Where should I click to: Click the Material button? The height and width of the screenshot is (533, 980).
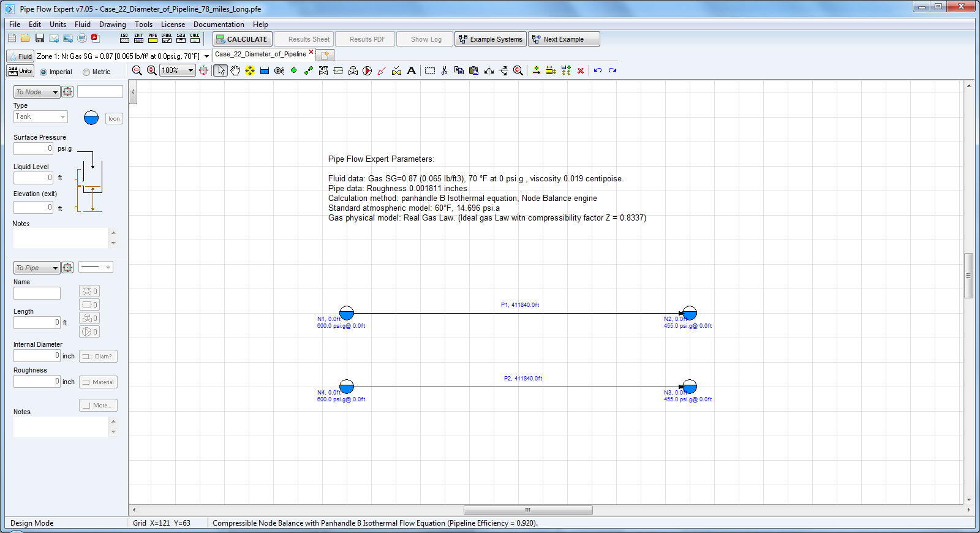98,382
